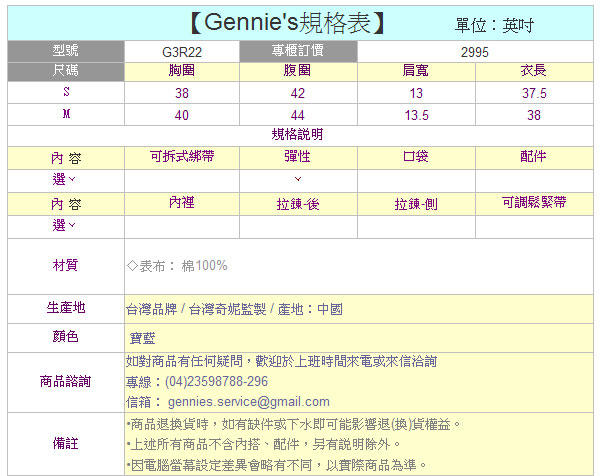Click the 口袋 feature header

(416, 156)
